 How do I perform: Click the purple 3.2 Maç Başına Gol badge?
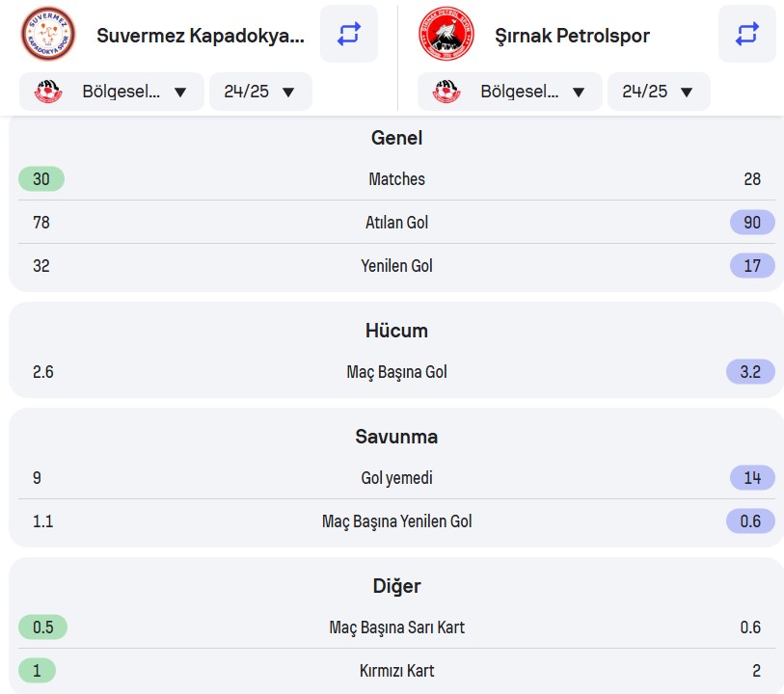pos(750,372)
